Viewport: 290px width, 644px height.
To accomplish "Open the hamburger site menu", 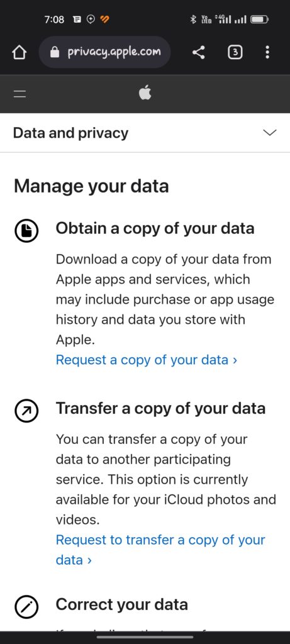I will (x=20, y=94).
